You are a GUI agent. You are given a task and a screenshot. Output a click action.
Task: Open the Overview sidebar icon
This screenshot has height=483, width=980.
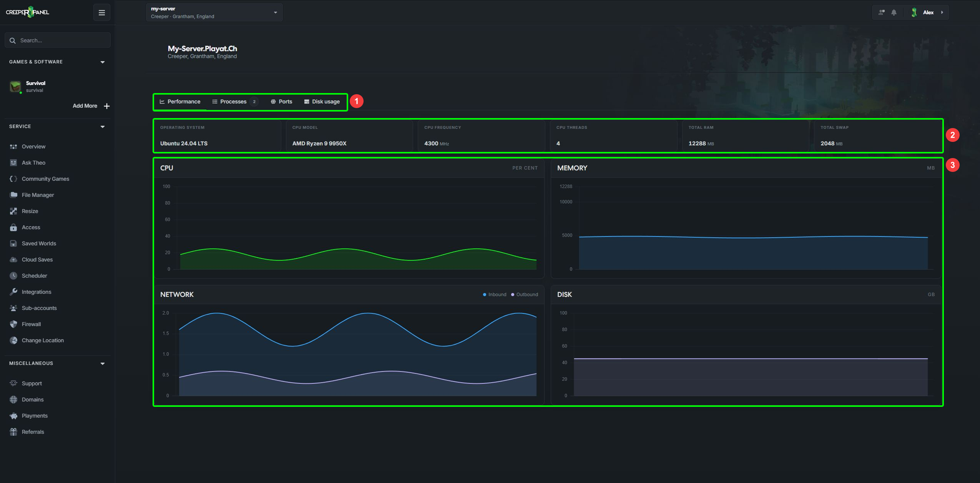pyautogui.click(x=13, y=147)
